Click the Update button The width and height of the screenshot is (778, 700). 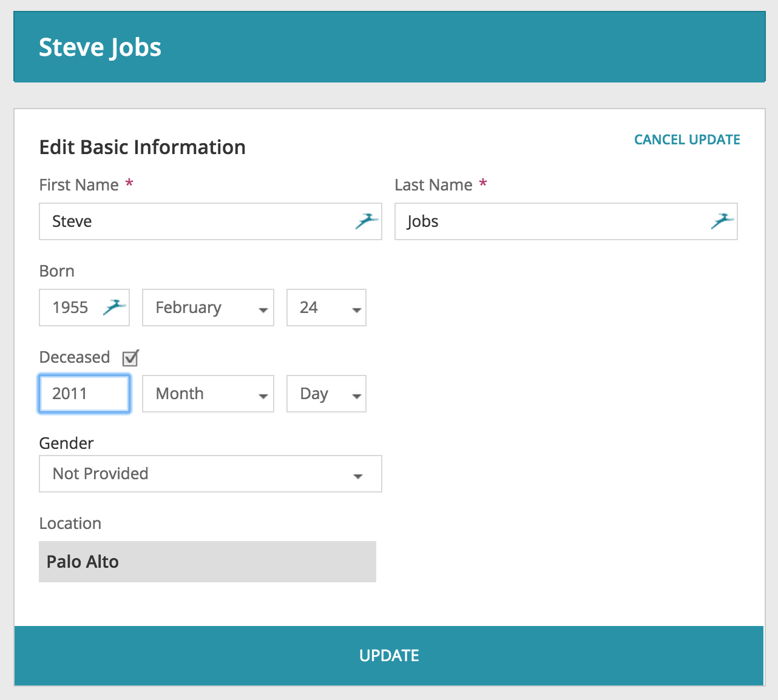(389, 656)
